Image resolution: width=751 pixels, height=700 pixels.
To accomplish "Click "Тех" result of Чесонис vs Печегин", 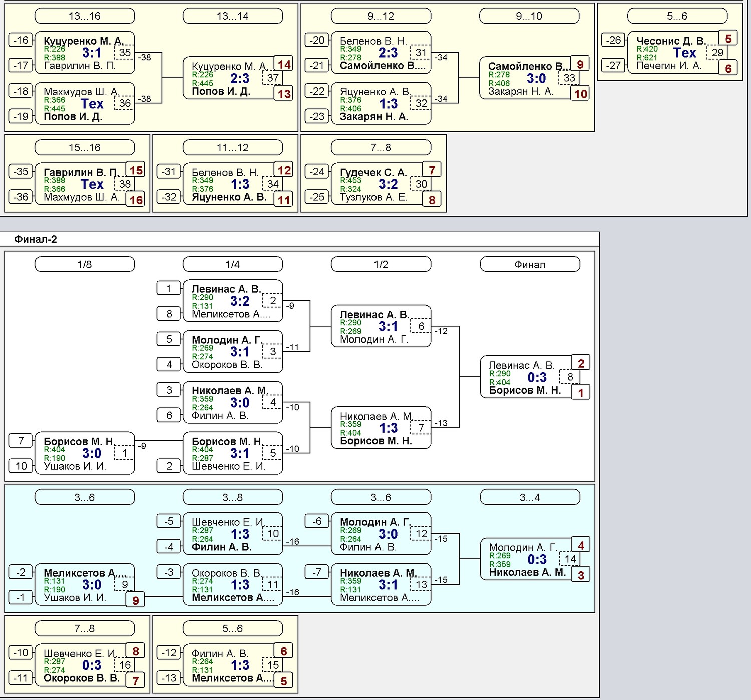I will click(684, 53).
